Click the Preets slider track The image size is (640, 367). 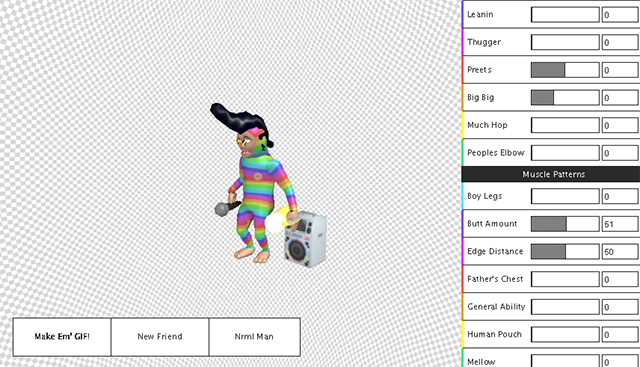[x=565, y=70]
